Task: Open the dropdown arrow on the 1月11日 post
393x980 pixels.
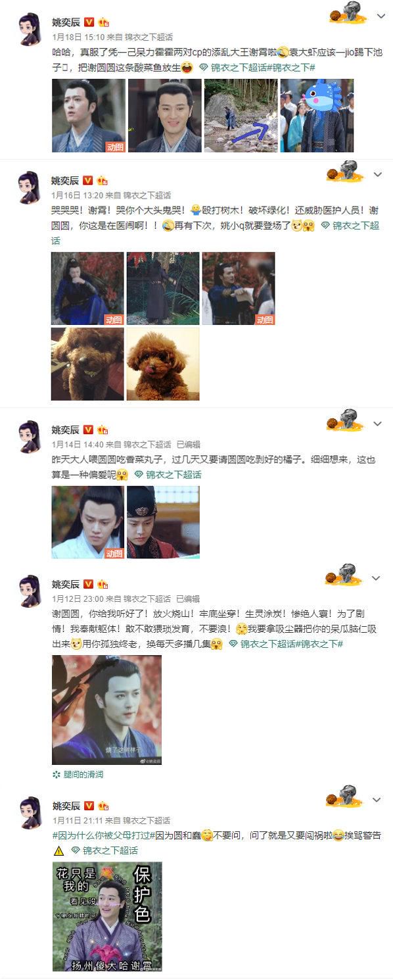Action: coord(378,800)
